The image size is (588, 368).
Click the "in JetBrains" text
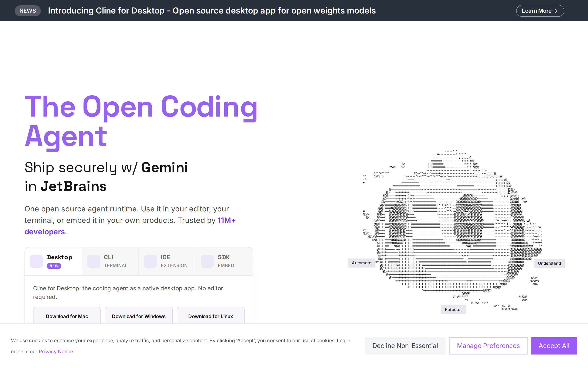pos(66,186)
